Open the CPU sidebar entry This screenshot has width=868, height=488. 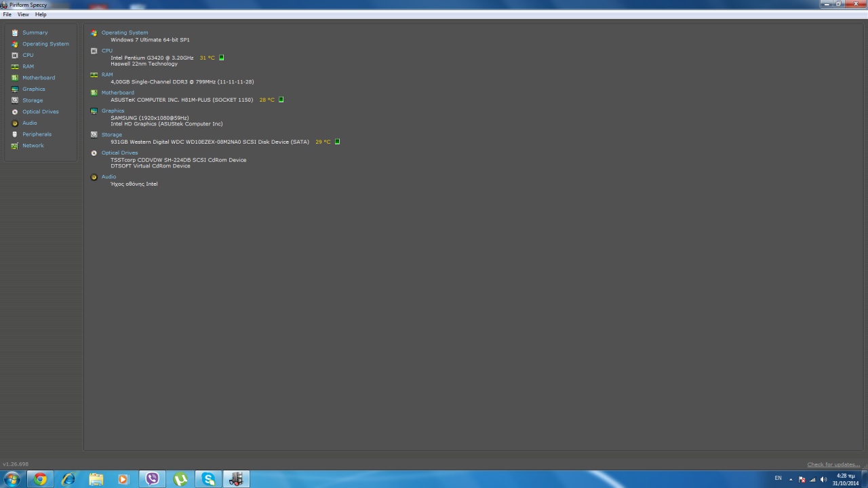[x=28, y=55]
